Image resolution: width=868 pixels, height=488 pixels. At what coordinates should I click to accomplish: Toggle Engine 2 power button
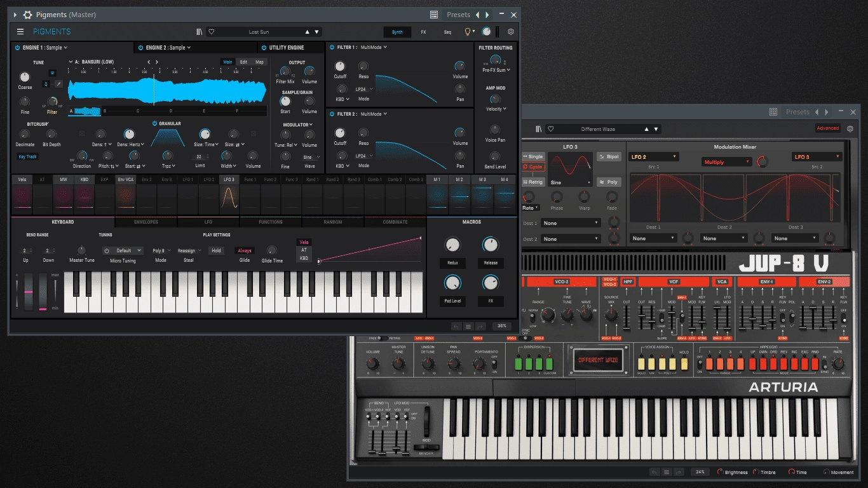(x=140, y=48)
